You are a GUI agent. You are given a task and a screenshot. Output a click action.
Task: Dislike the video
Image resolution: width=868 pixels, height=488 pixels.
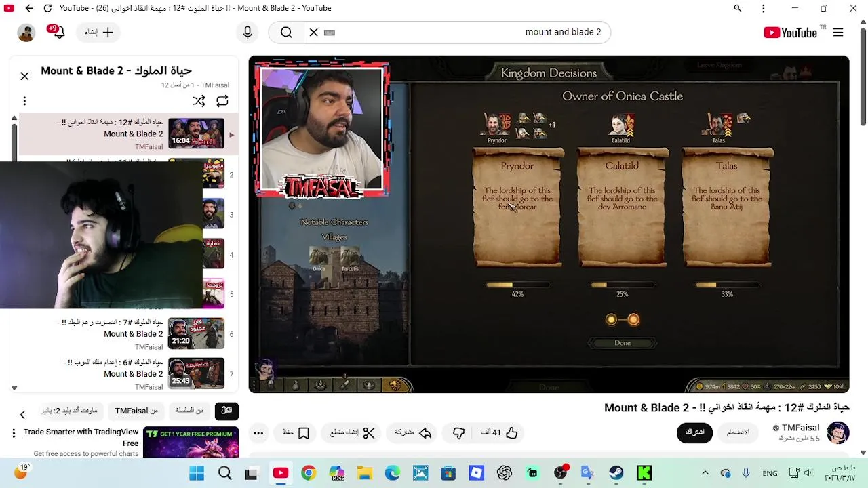[459, 432]
